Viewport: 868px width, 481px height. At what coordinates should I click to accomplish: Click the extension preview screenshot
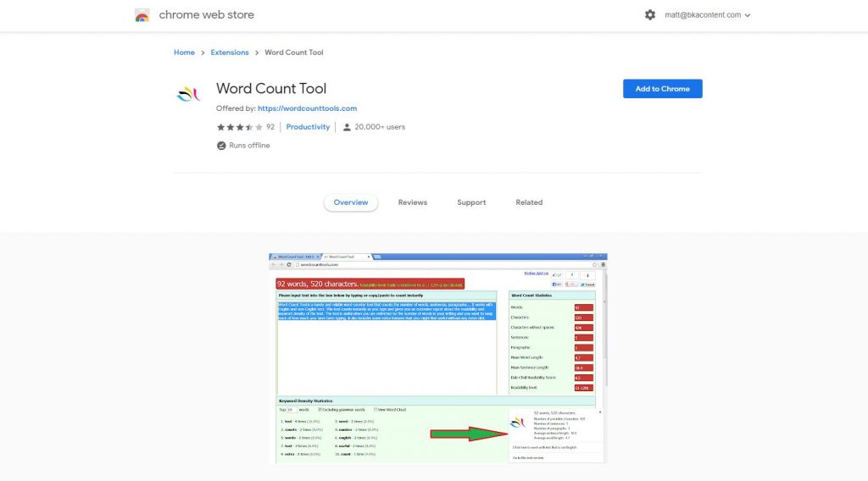click(438, 358)
